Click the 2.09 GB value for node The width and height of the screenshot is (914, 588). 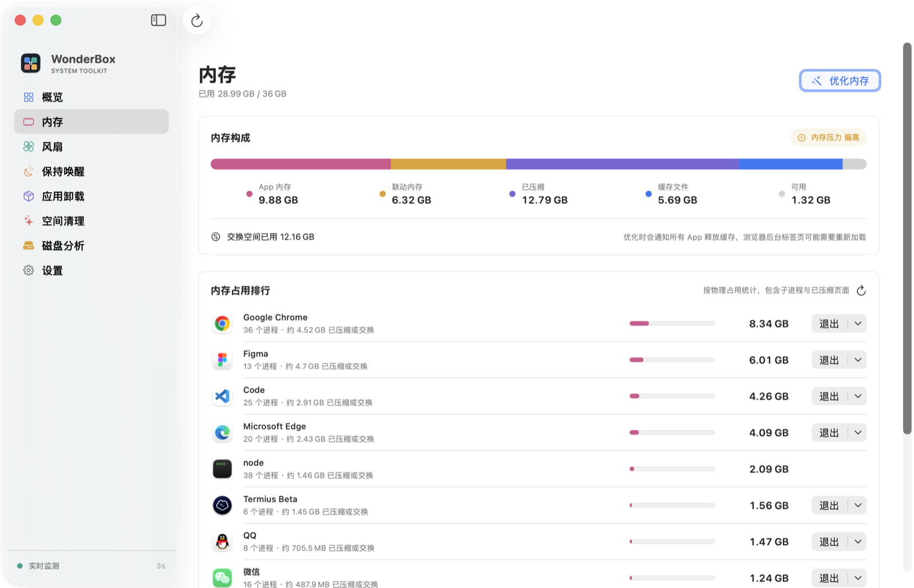tap(769, 469)
